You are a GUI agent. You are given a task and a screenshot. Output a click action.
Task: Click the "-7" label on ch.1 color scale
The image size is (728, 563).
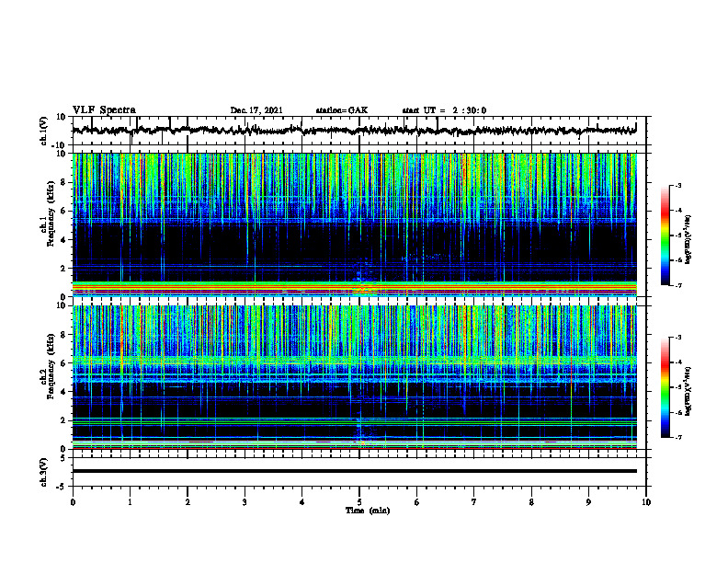[678, 285]
